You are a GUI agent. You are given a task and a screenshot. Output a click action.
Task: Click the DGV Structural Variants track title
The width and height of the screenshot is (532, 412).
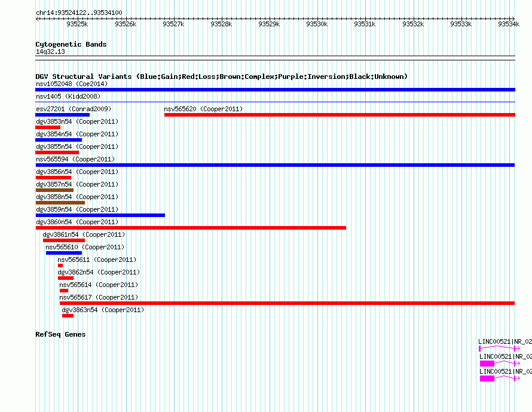222,77
